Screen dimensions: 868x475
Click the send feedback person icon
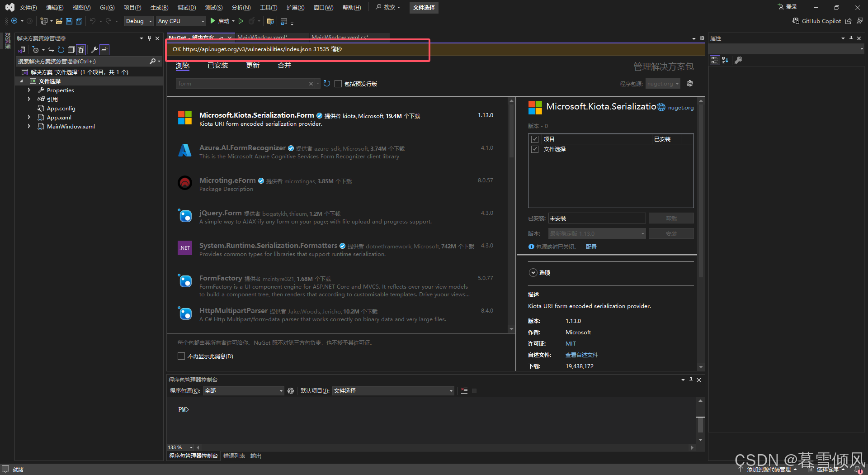[860, 21]
